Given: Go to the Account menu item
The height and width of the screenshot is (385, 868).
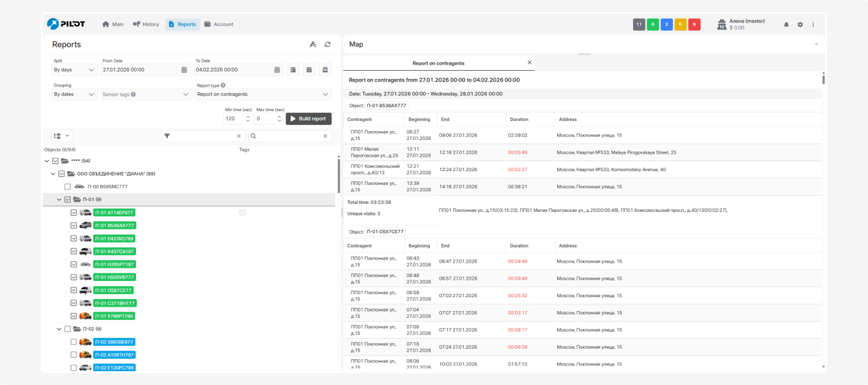Looking at the screenshot, I should (x=219, y=24).
